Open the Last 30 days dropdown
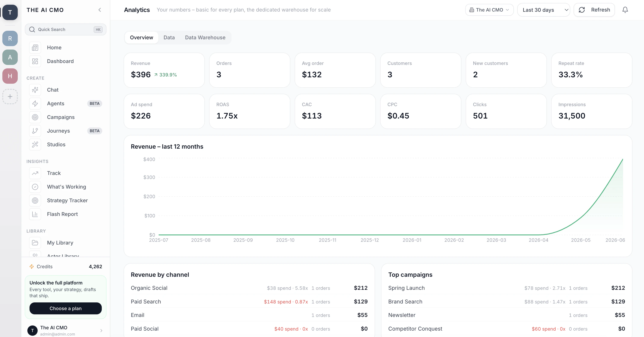 (544, 10)
